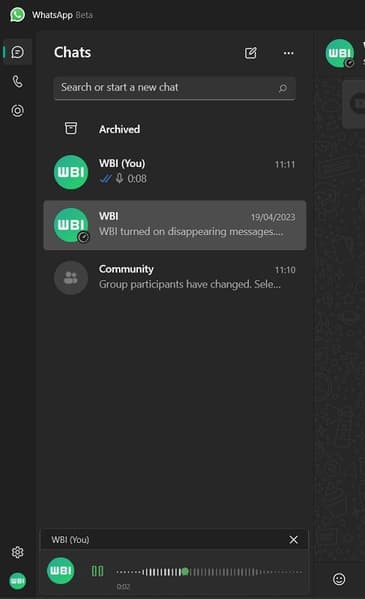The width and height of the screenshot is (365, 599).
Task: Start a new chat with compose icon
Action: click(251, 53)
